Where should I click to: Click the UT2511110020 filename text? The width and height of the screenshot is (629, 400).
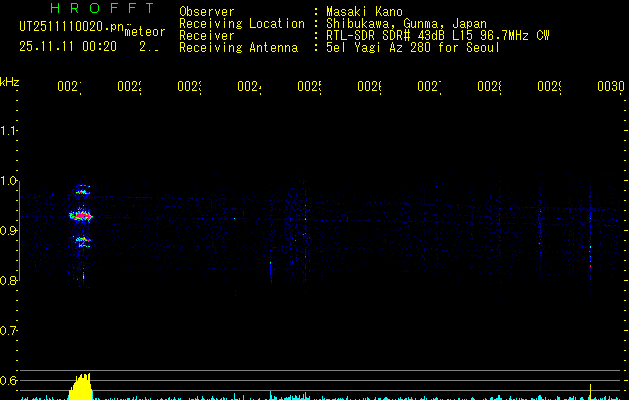(x=72, y=27)
